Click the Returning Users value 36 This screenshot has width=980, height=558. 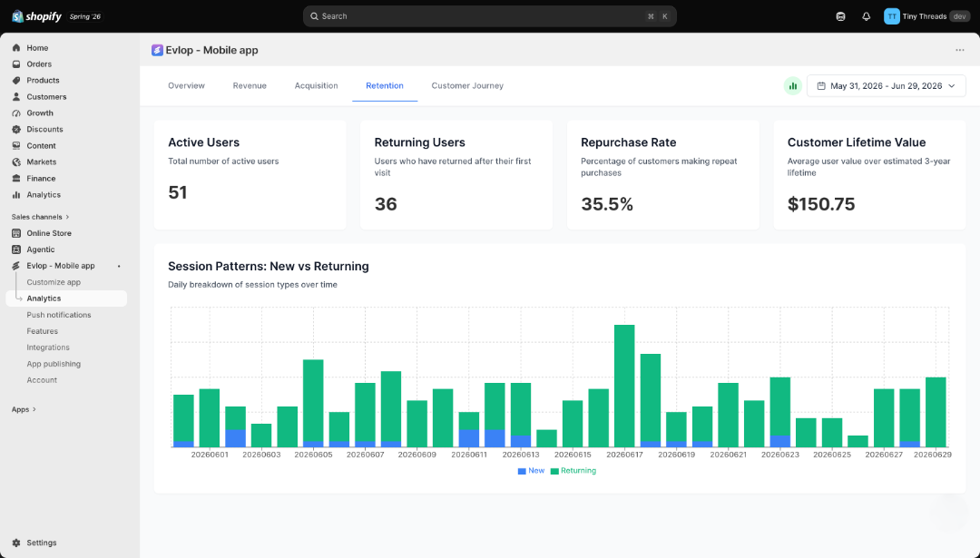tap(386, 204)
